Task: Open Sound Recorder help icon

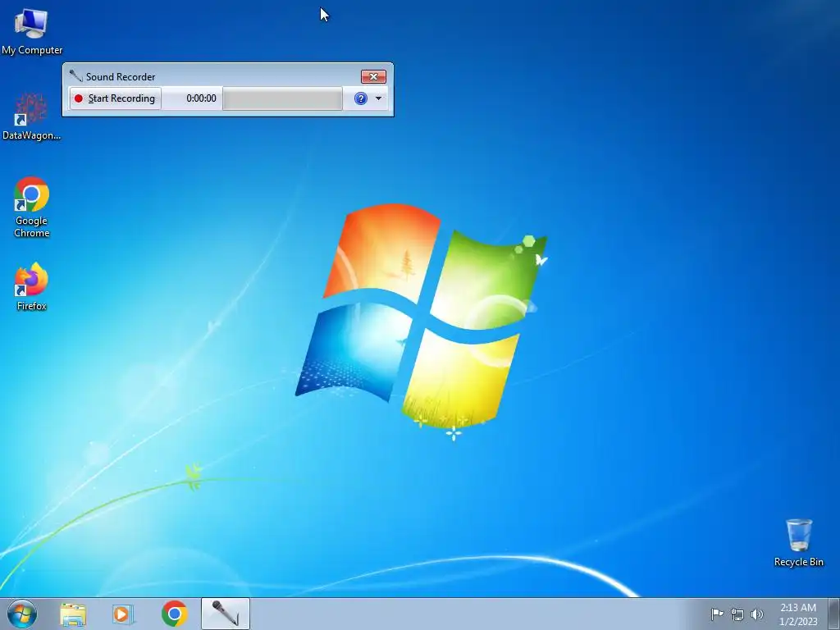Action: 361,98
